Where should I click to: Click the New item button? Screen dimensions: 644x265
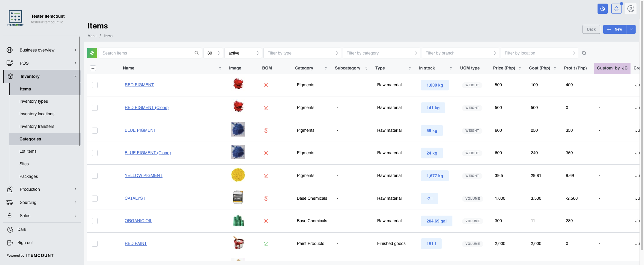click(x=615, y=29)
